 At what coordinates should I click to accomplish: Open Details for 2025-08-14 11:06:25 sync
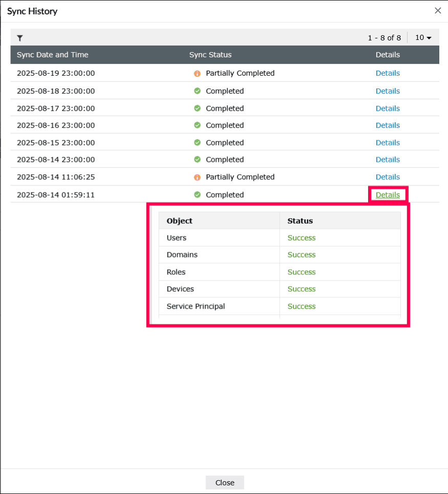click(388, 177)
